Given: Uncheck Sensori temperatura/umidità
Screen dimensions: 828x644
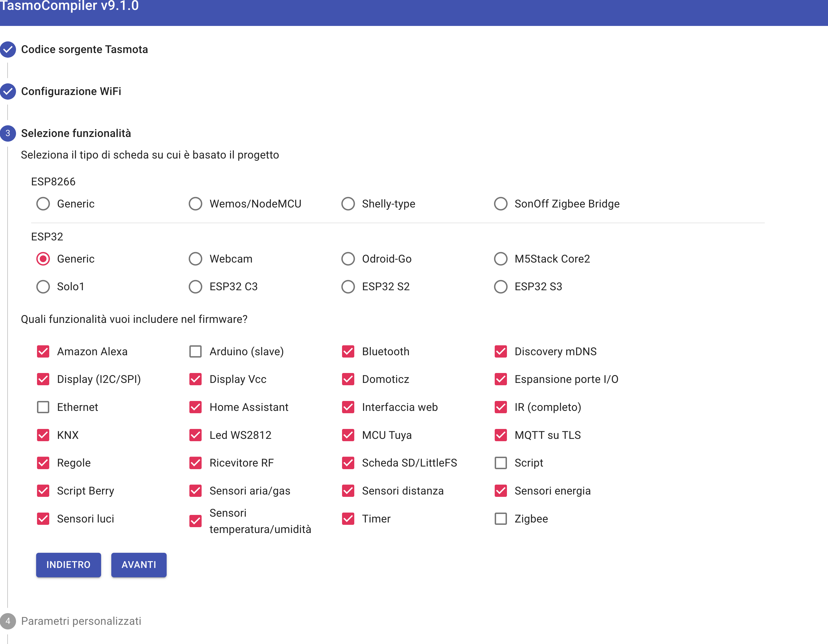Looking at the screenshot, I should pos(195,521).
